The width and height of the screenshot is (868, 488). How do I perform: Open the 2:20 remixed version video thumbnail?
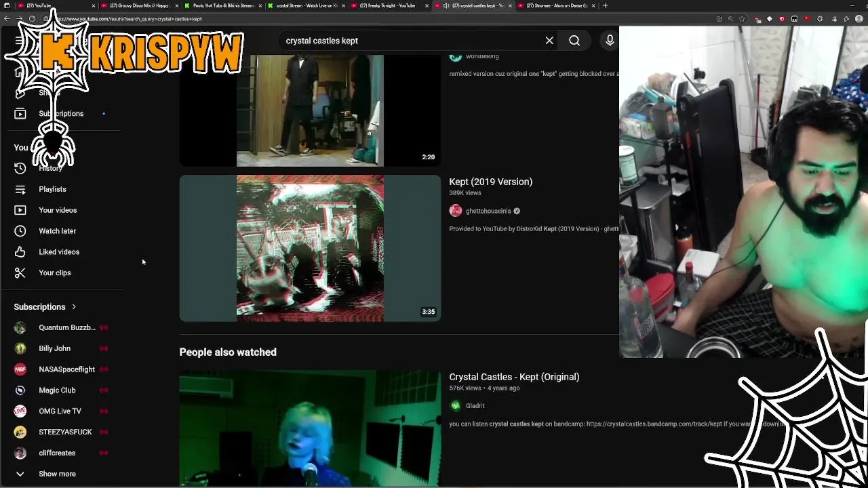pos(310,110)
